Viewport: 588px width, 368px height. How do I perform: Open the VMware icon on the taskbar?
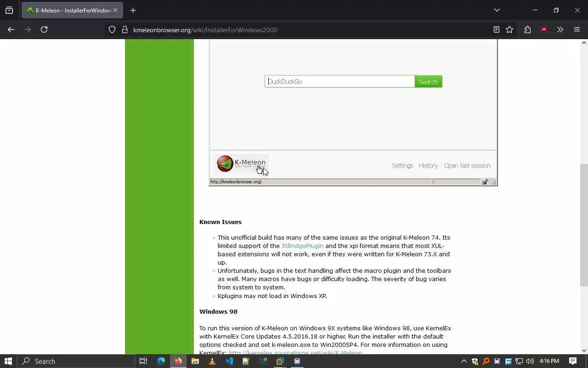tap(280, 361)
